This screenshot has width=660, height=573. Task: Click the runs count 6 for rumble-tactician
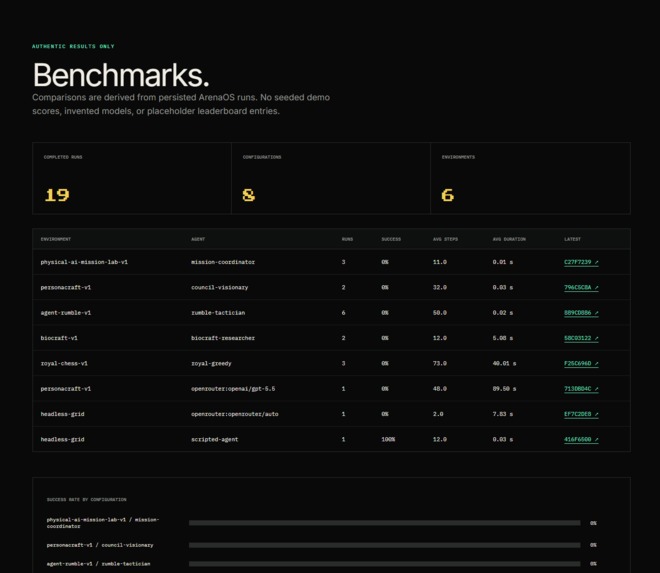pyautogui.click(x=343, y=312)
